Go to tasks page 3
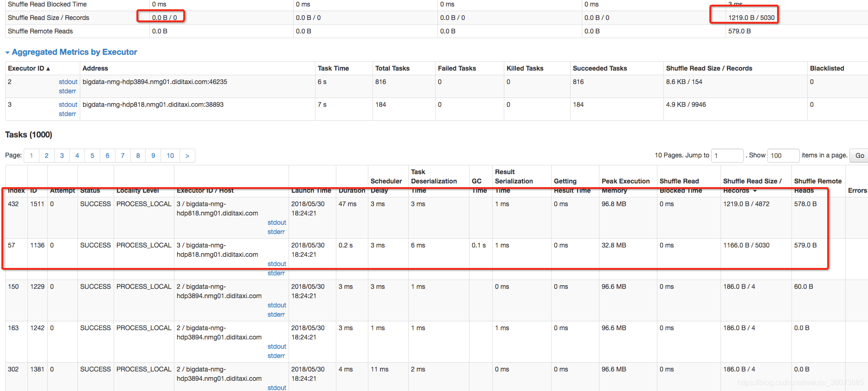The image size is (868, 391). pyautogui.click(x=62, y=156)
